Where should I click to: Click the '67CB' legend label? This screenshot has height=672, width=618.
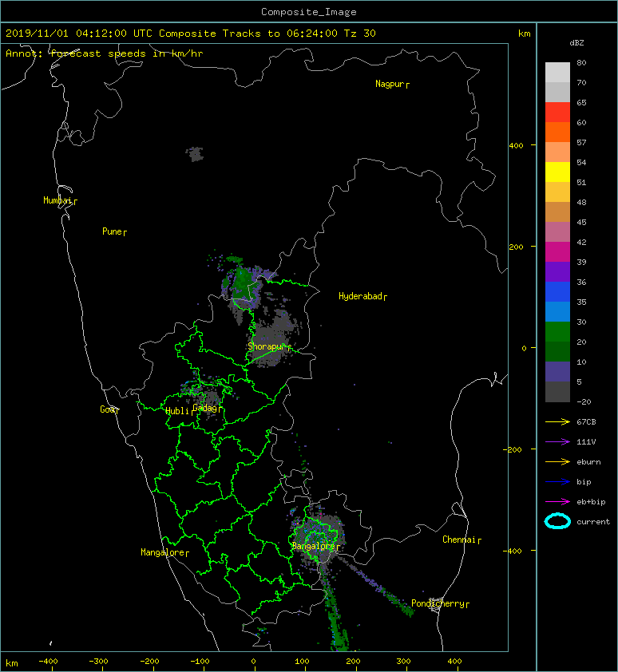[x=586, y=422]
